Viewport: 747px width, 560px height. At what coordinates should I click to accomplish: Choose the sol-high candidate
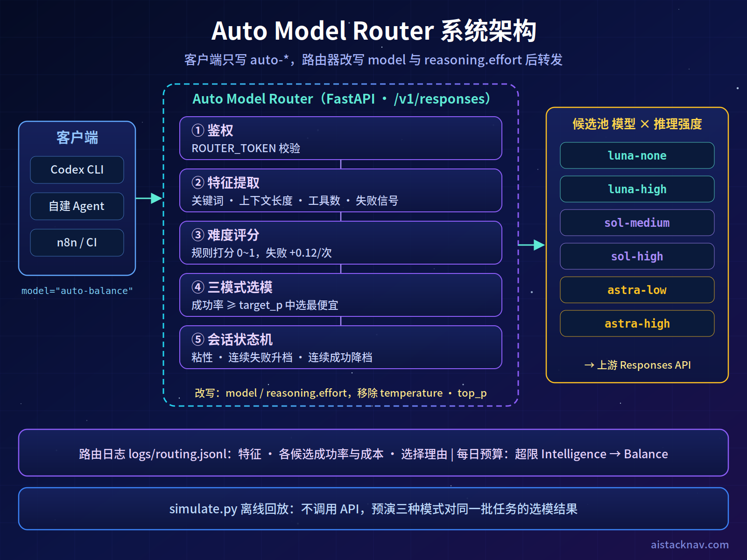click(x=637, y=256)
